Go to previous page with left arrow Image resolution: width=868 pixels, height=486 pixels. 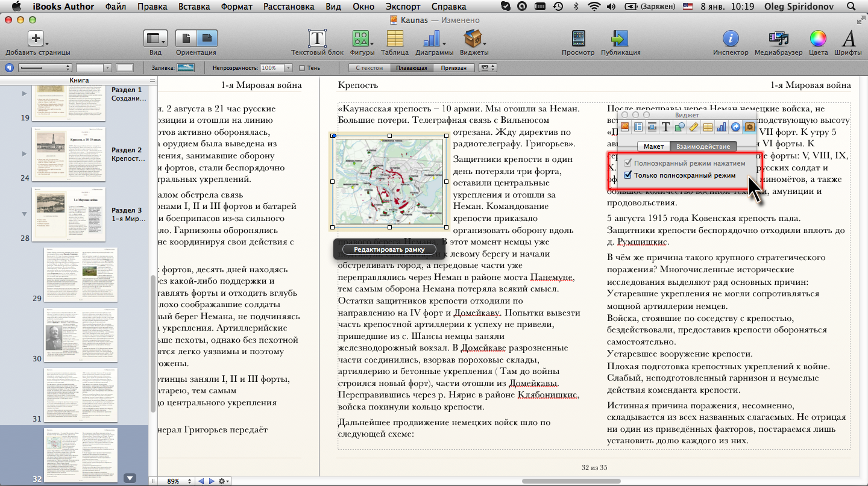click(202, 481)
